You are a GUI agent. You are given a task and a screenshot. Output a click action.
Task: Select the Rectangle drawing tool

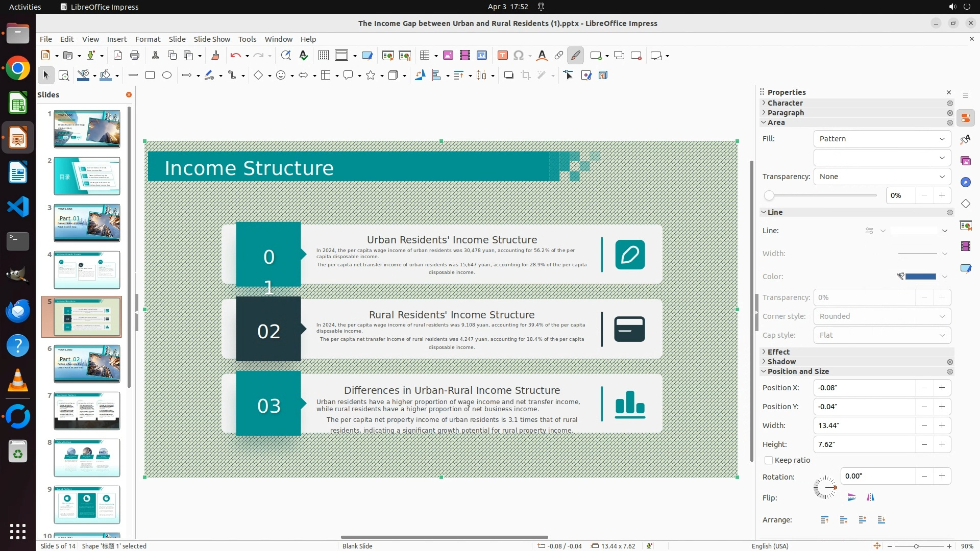pos(150,76)
